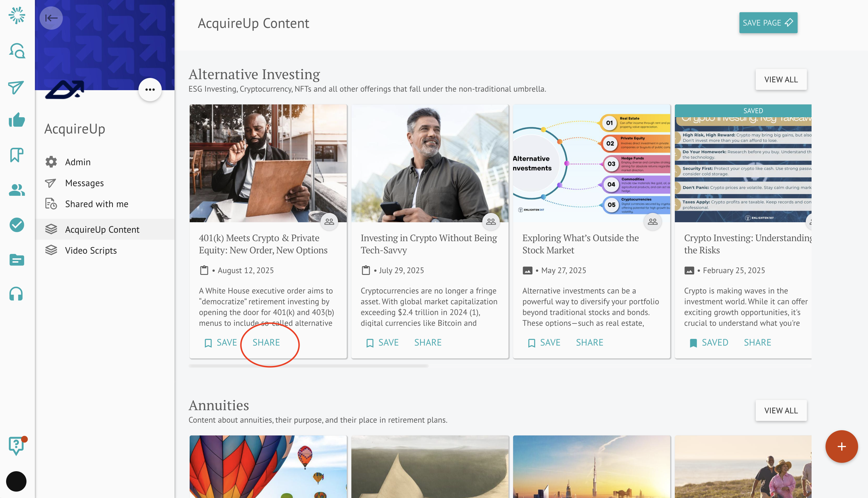The height and width of the screenshot is (498, 868).
Task: Click the group icon on the 401(k) Meets Crypto card
Action: pos(329,222)
